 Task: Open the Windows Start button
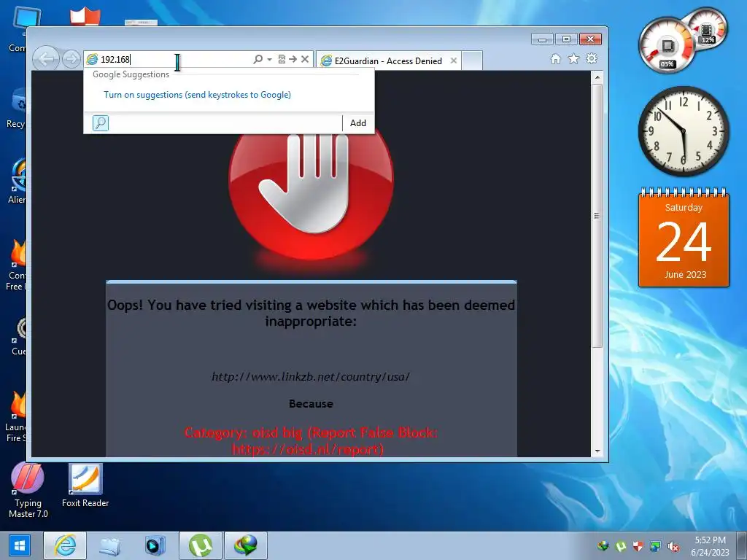[x=20, y=545]
